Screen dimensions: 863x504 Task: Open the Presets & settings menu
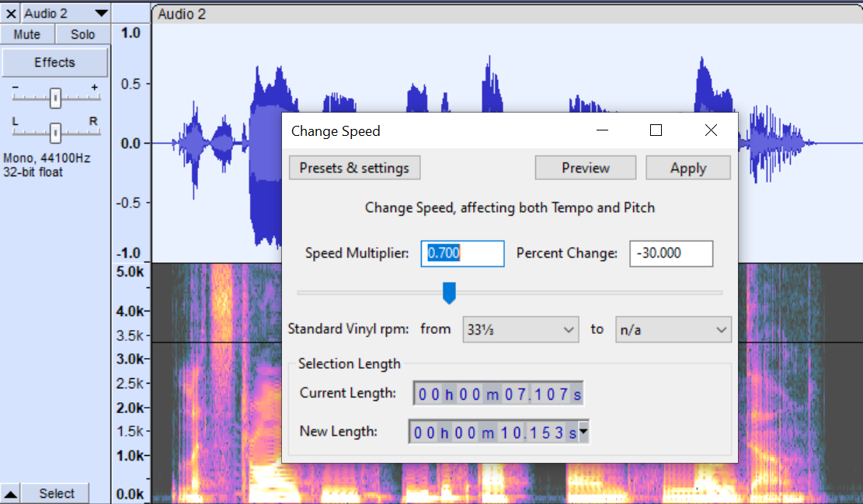[354, 167]
